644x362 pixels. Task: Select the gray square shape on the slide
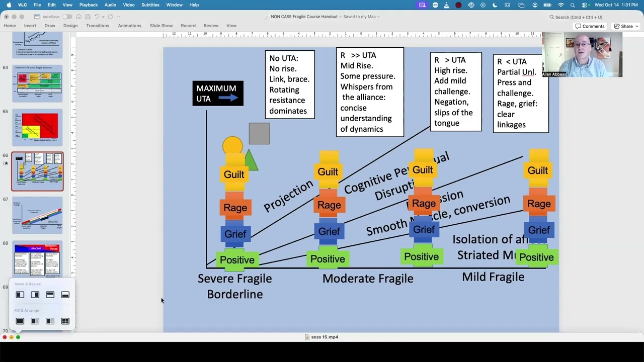point(259,133)
